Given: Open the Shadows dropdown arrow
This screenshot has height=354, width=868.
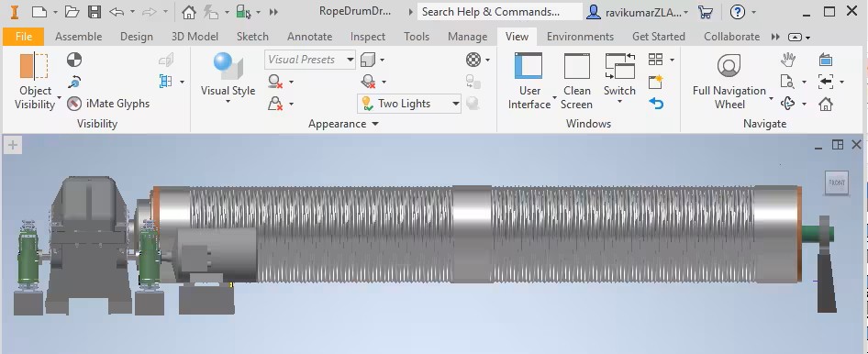Looking at the screenshot, I should (x=291, y=82).
